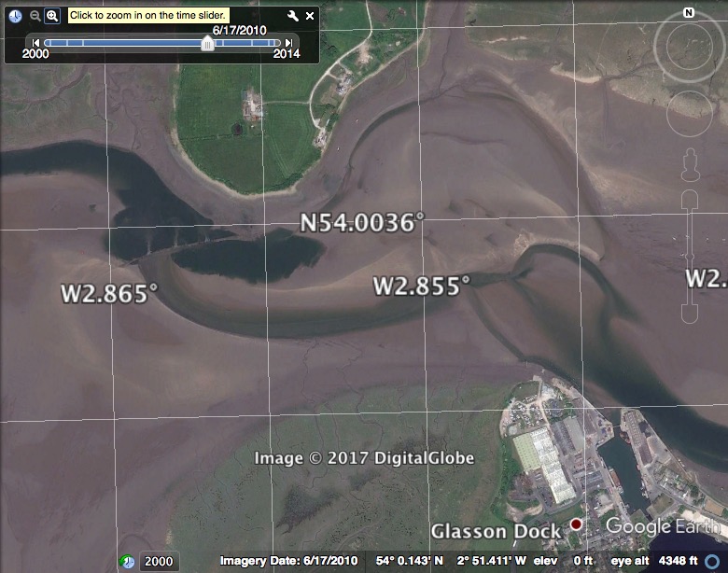
Task: Click the Image © 2017 DigitalGlobe attribution
Action: [364, 458]
